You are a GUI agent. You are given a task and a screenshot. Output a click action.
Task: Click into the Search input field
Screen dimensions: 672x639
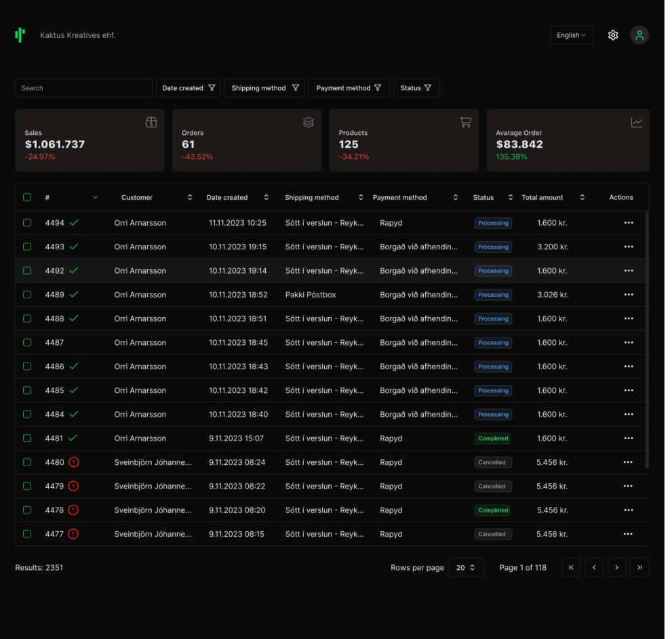83,88
